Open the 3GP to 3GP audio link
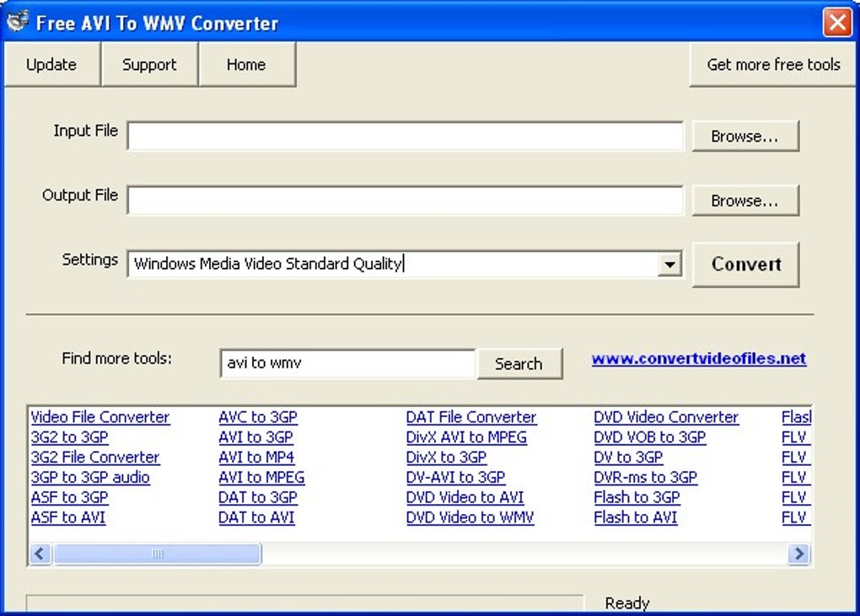 [90, 477]
